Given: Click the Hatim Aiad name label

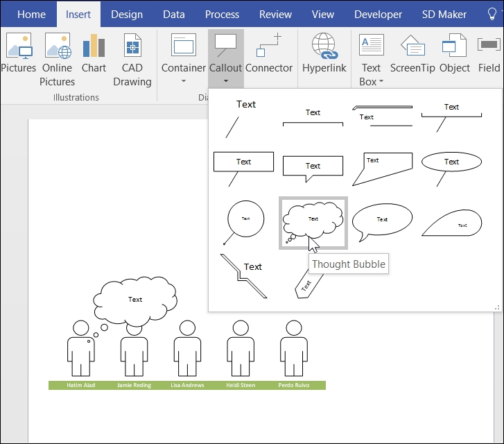Looking at the screenshot, I should 80,385.
